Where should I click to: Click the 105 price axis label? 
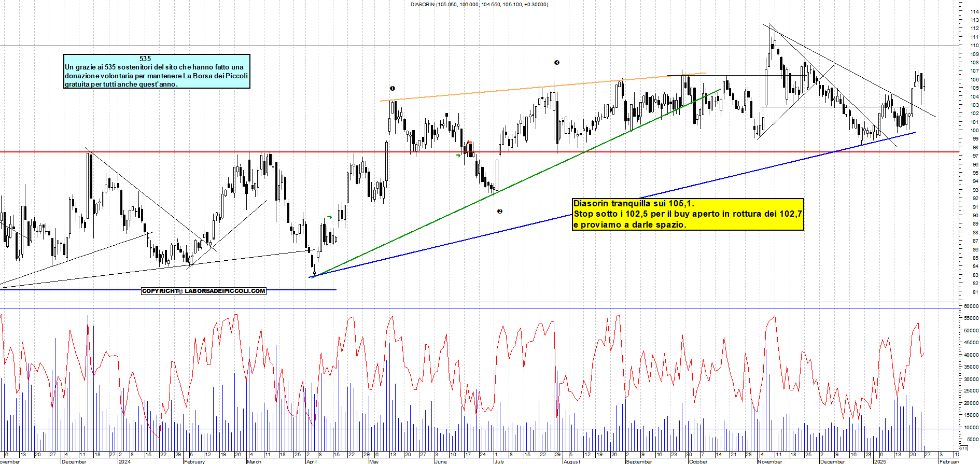tap(975, 88)
